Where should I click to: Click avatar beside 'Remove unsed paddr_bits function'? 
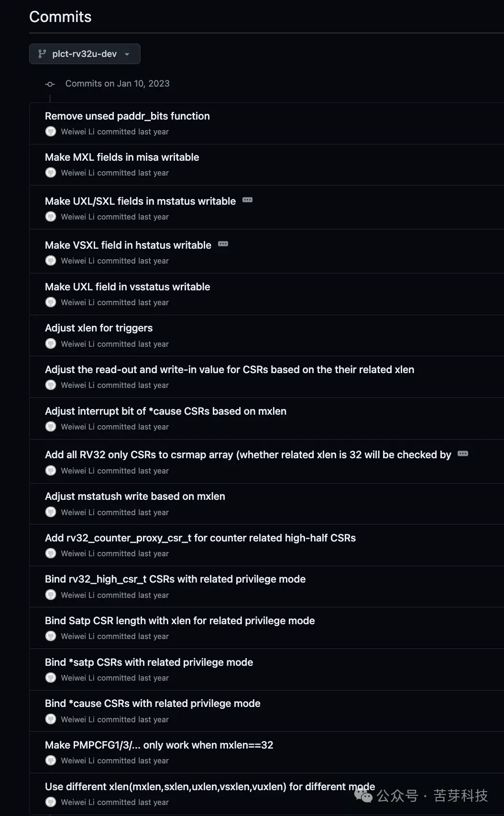pos(51,132)
